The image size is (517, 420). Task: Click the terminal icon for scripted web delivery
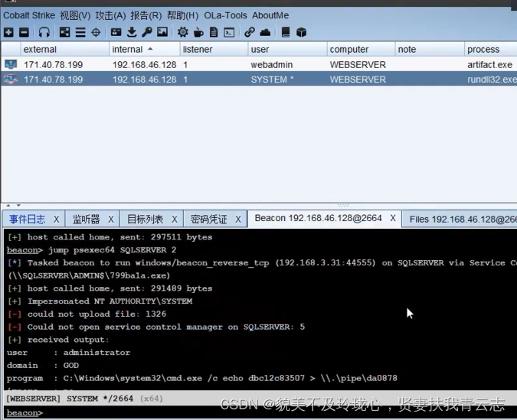229,32
